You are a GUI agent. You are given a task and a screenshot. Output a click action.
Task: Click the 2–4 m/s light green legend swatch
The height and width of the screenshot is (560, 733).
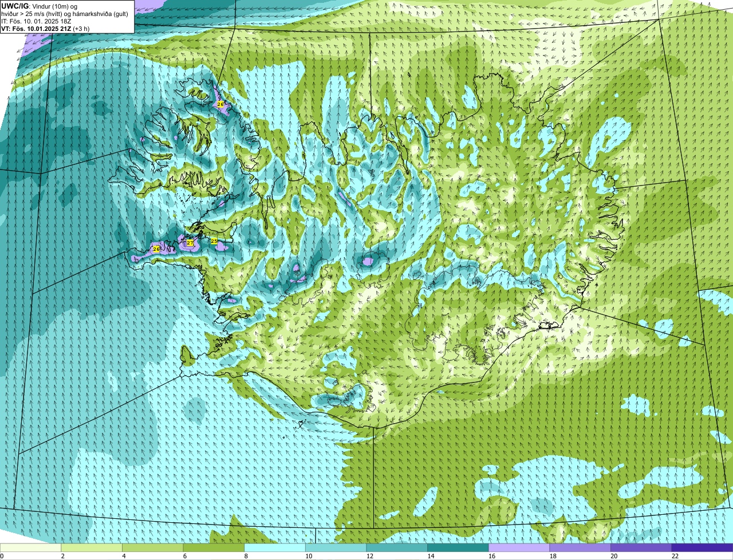(x=92, y=547)
